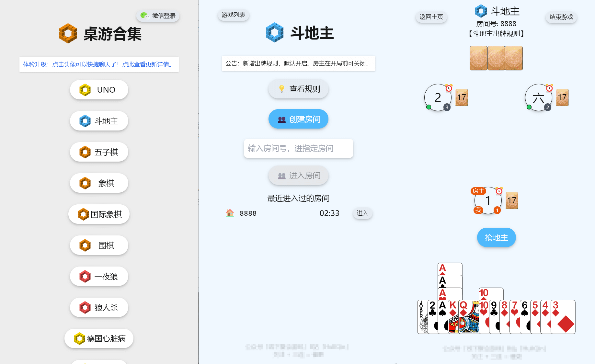Select the 5 of diamonds card
Screen dimensions: 595x364
click(535, 317)
